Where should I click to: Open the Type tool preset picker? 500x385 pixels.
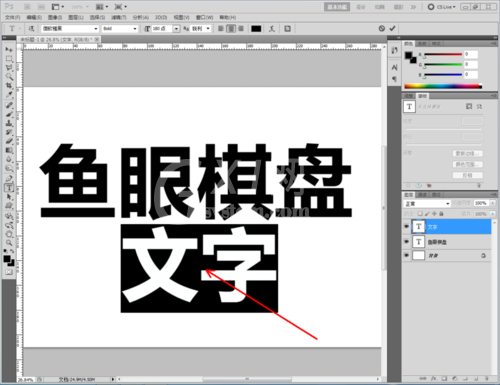[x=14, y=29]
